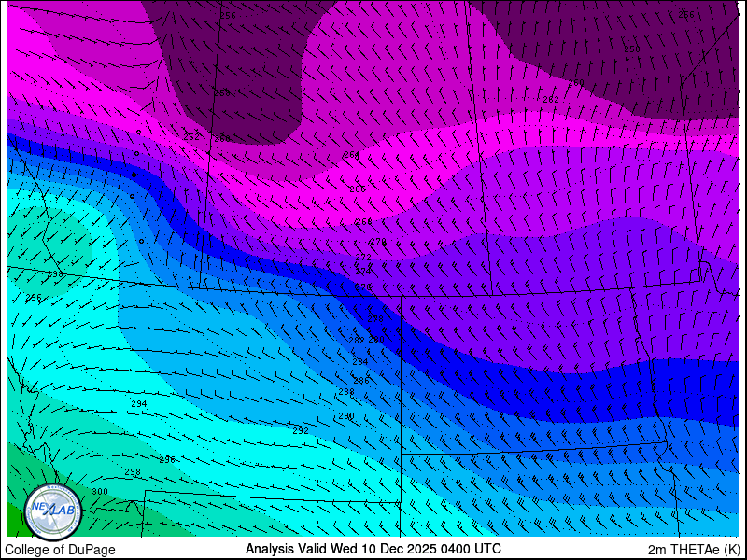Click the 284 contour label
This screenshot has height=560, width=747.
(x=360, y=362)
